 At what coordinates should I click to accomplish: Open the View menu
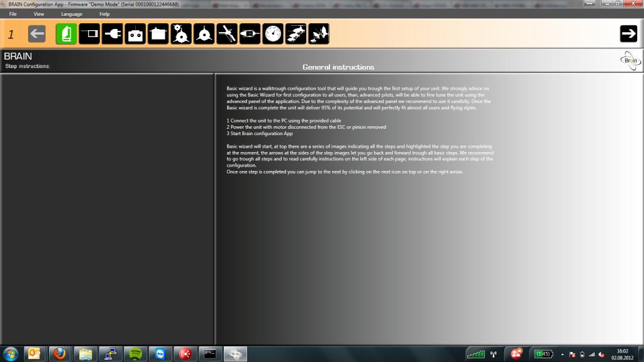(39, 14)
